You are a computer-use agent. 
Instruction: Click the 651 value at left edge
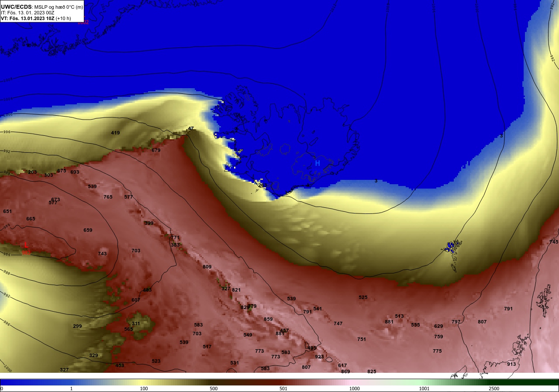tap(7, 211)
